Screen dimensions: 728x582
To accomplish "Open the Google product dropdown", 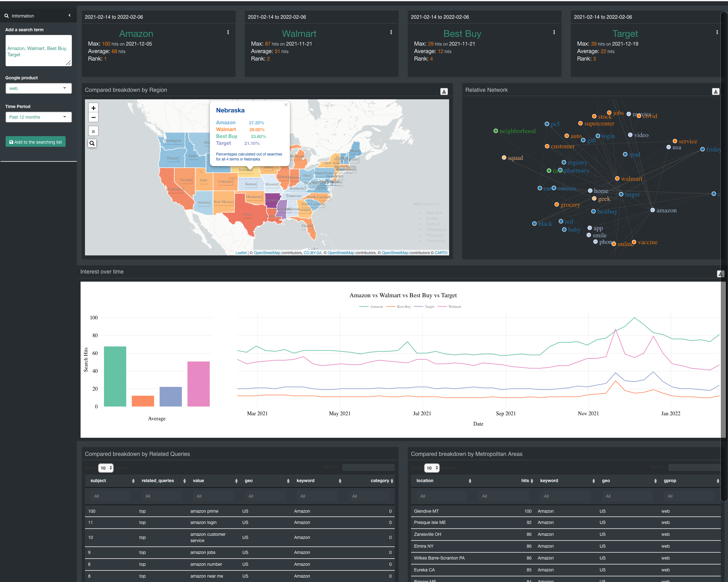I will (x=38, y=88).
